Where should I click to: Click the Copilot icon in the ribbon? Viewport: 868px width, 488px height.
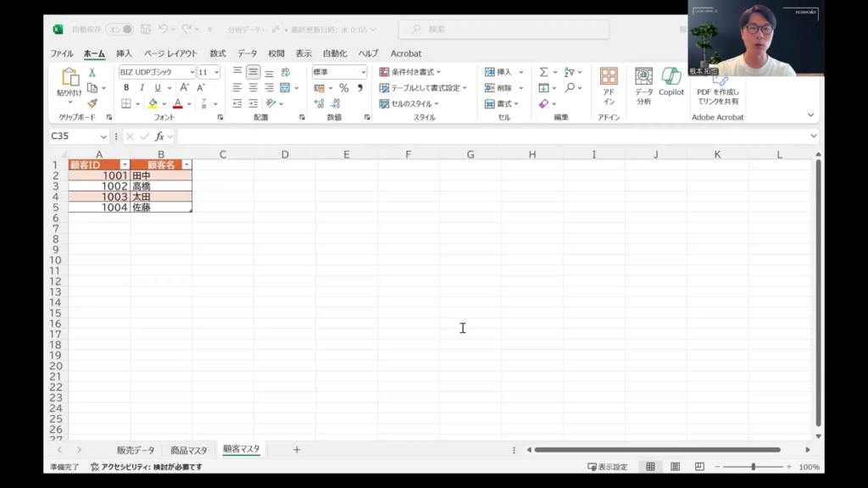click(670, 82)
